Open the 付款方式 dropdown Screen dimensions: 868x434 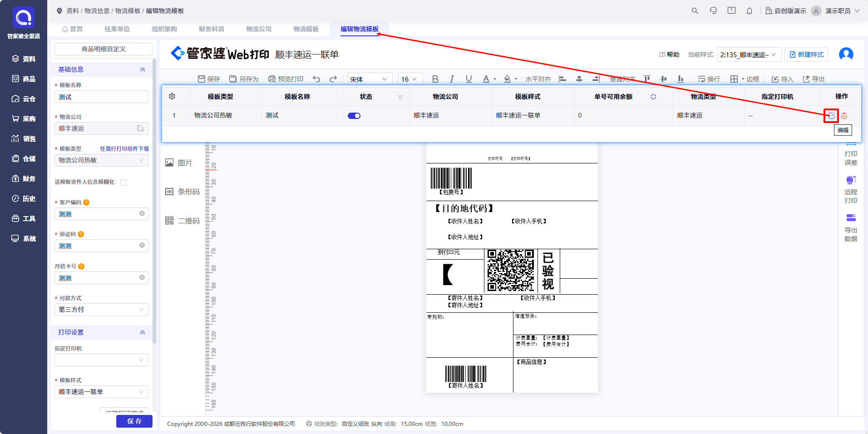click(102, 310)
